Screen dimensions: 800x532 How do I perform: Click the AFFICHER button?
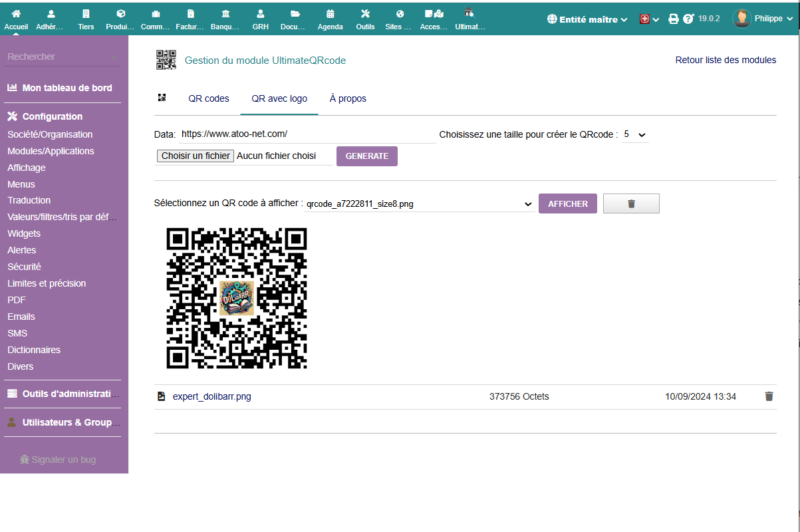(568, 204)
